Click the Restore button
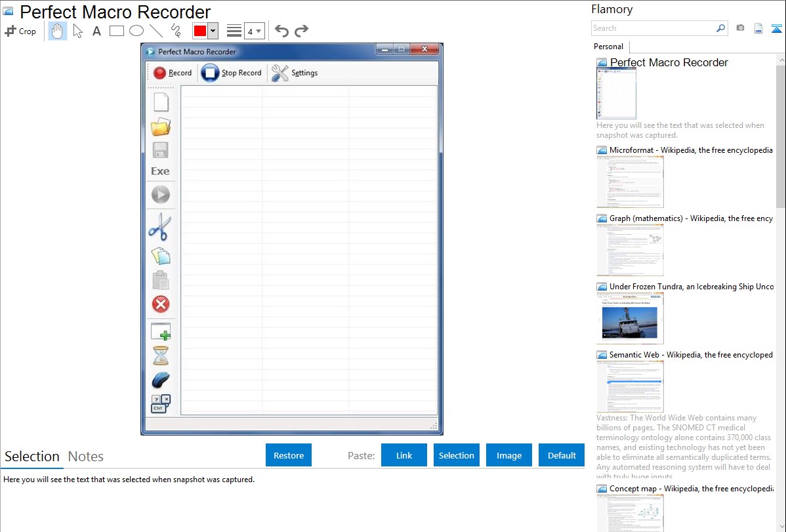The width and height of the screenshot is (786, 532). pyautogui.click(x=289, y=455)
